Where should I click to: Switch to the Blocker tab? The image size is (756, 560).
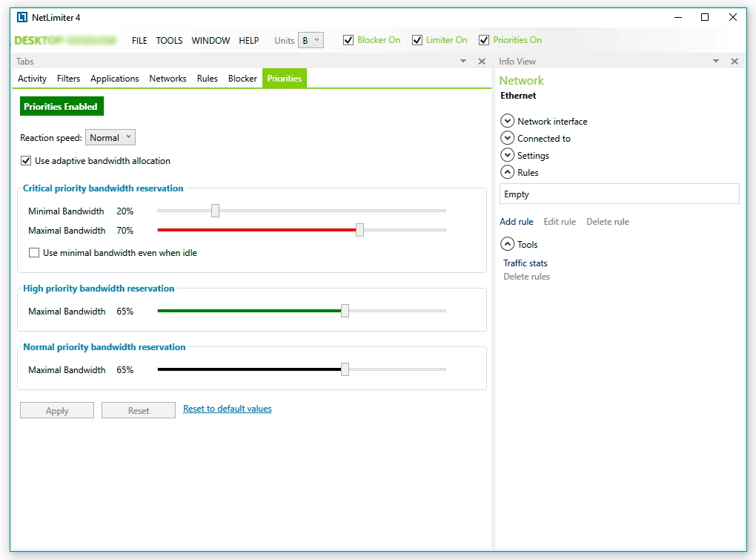(x=242, y=78)
